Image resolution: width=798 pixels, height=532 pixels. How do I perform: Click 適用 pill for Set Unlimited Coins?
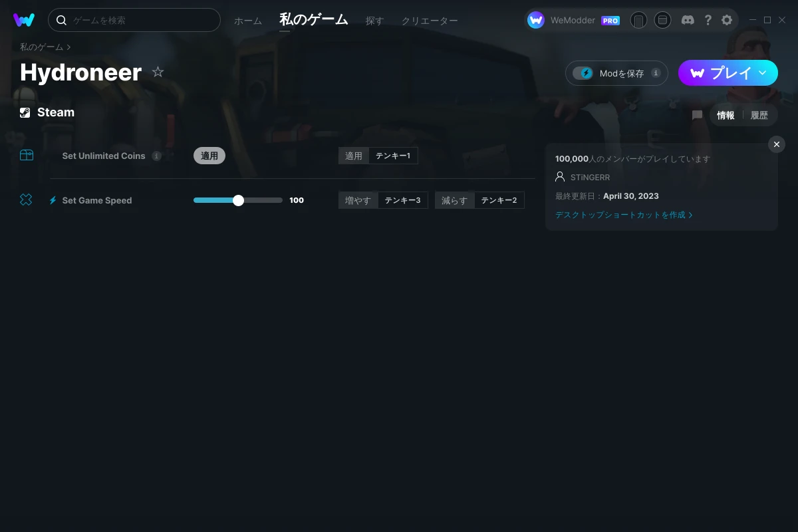(209, 156)
